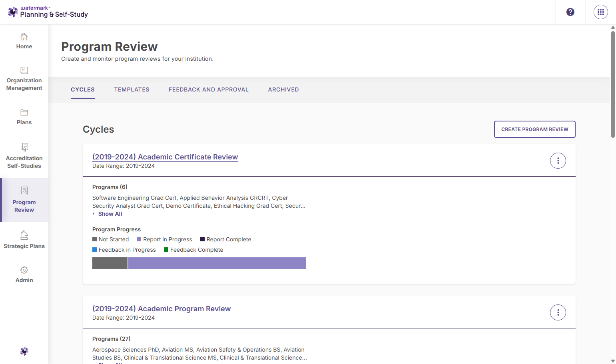
Task: Open the app switcher grid icon
Action: point(600,12)
